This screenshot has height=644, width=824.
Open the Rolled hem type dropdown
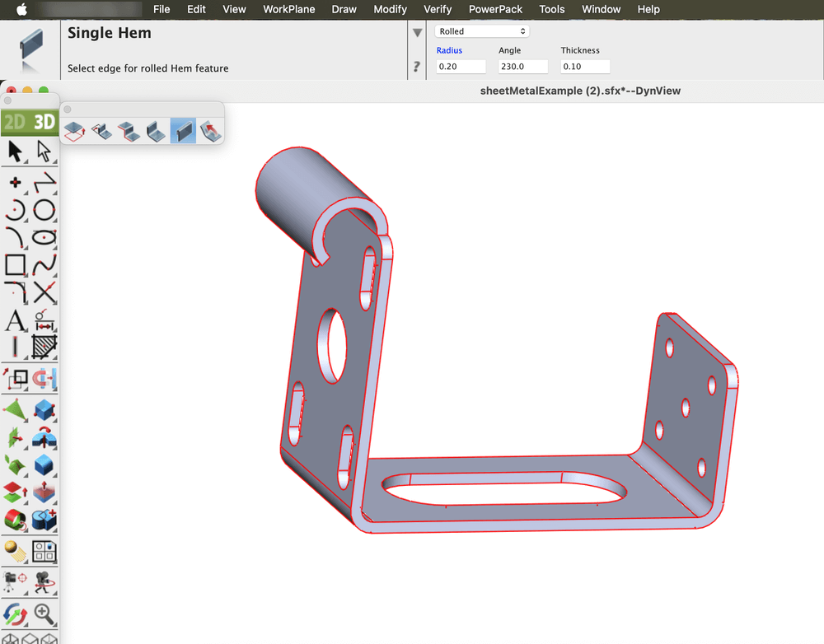point(481,31)
